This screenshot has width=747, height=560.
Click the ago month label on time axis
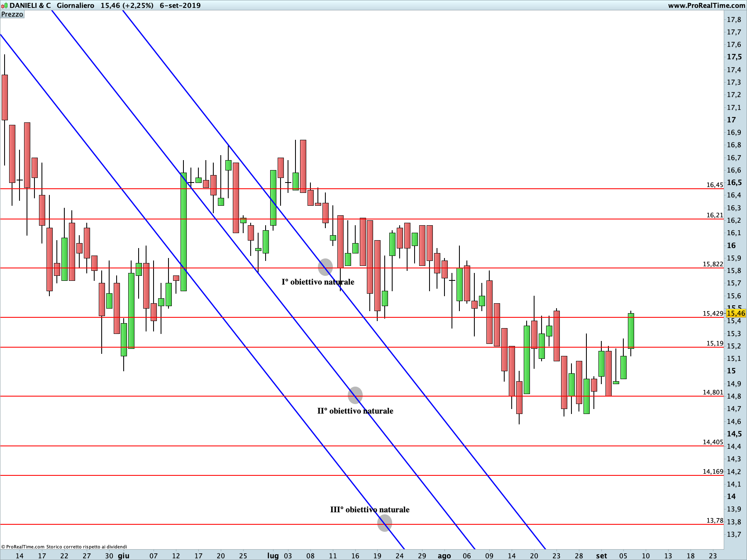pos(444,556)
